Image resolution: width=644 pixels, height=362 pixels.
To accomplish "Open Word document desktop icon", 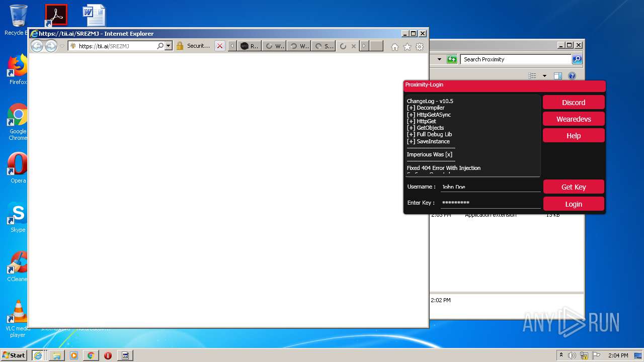I will tap(94, 15).
